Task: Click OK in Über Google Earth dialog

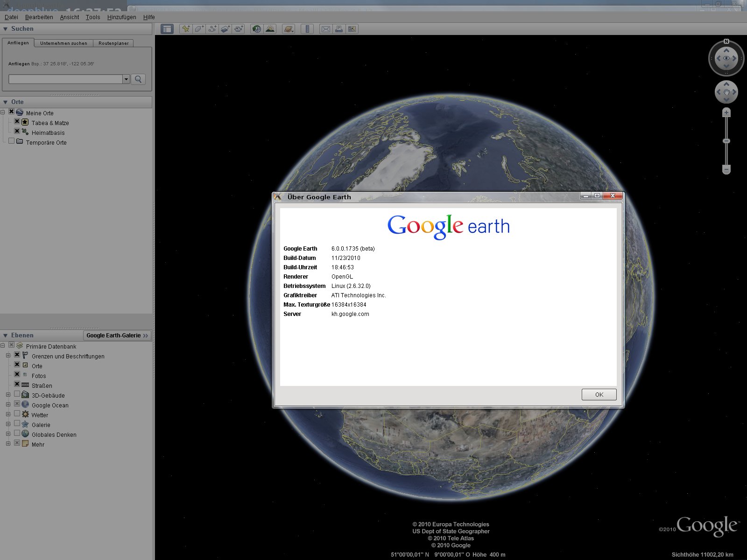Action: (x=599, y=395)
